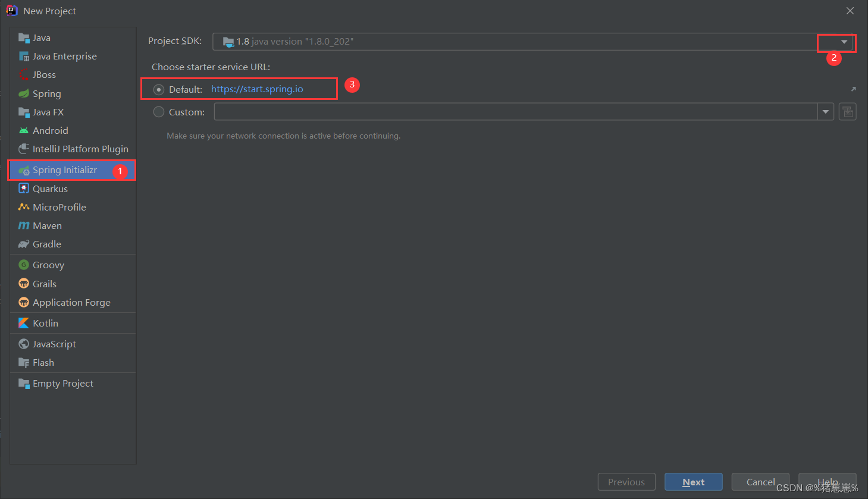Select 'JavaScript' label in list
This screenshot has width=868, height=499.
[x=54, y=344]
